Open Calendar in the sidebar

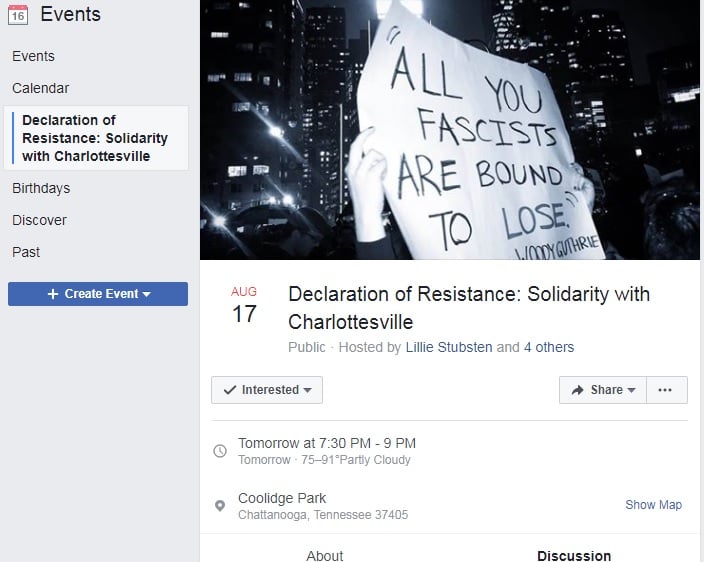point(40,88)
